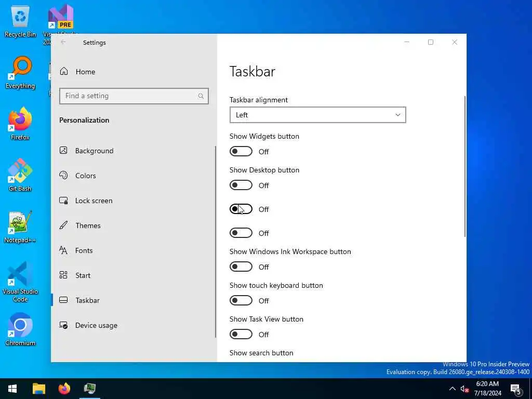Click the Device usage icon in sidebar
Image resolution: width=532 pixels, height=399 pixels.
coord(63,325)
